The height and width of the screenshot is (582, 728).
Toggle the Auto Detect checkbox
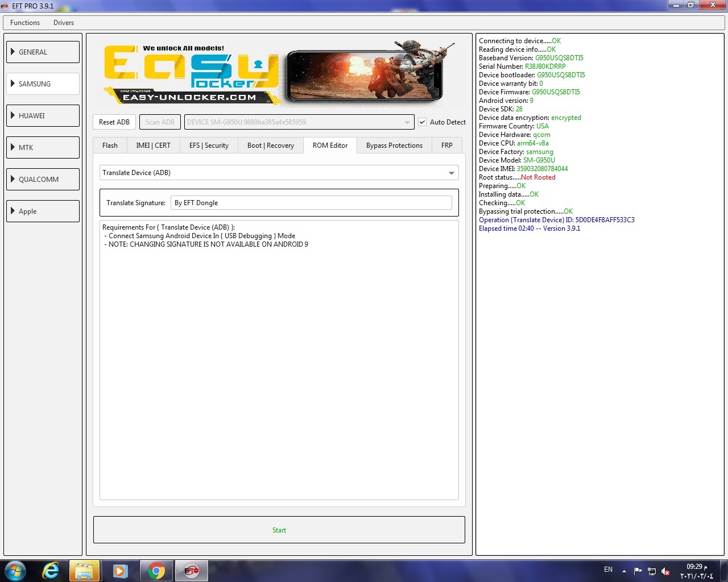tap(423, 122)
